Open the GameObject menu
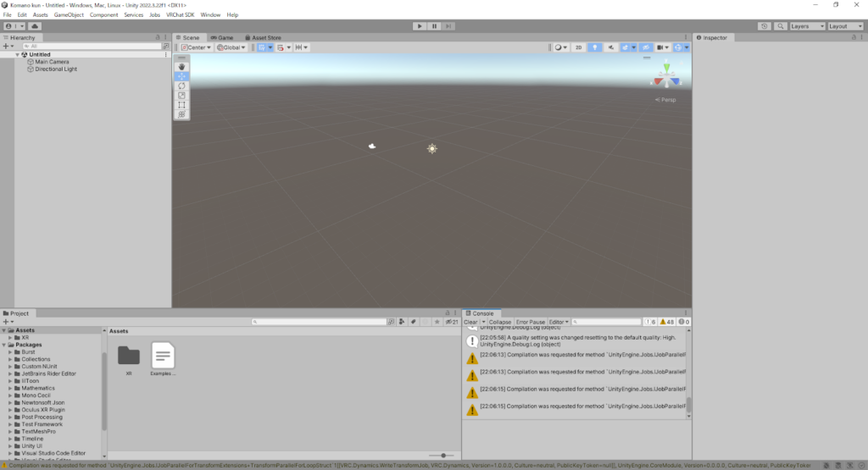The width and height of the screenshot is (868, 470). coord(69,15)
